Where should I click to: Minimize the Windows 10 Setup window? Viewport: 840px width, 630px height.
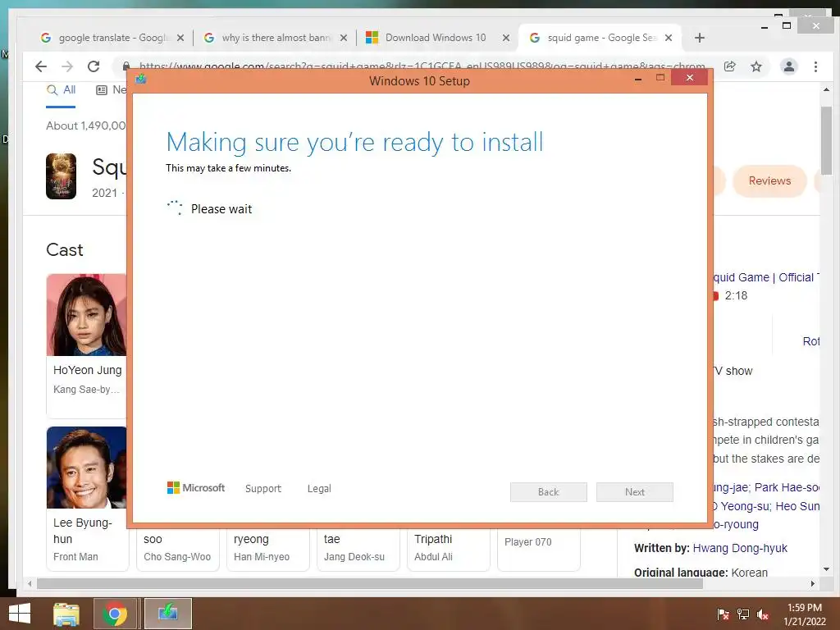pyautogui.click(x=637, y=78)
